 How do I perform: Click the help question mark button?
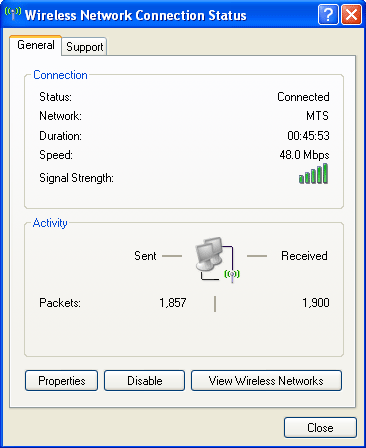(x=328, y=14)
